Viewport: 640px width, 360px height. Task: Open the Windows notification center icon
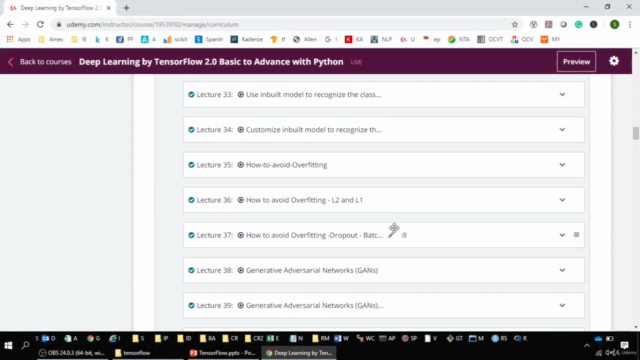[x=624, y=345]
